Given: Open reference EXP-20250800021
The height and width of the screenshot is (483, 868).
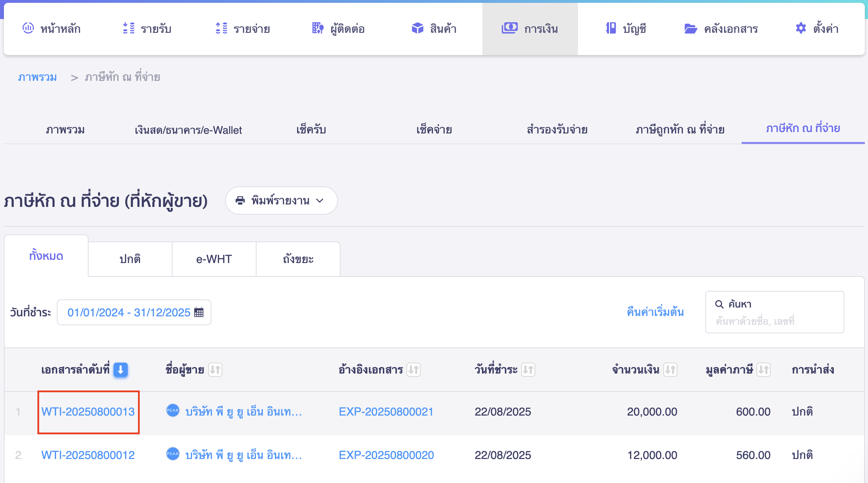Looking at the screenshot, I should (386, 411).
